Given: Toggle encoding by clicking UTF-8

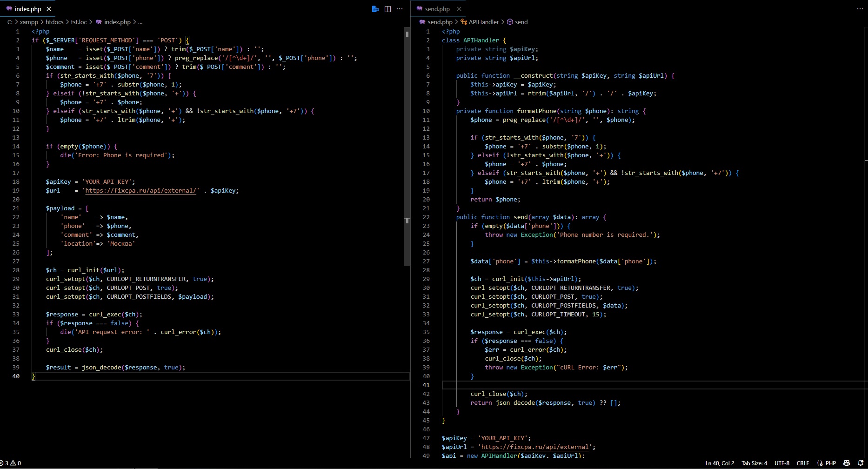Looking at the screenshot, I should tap(782, 462).
